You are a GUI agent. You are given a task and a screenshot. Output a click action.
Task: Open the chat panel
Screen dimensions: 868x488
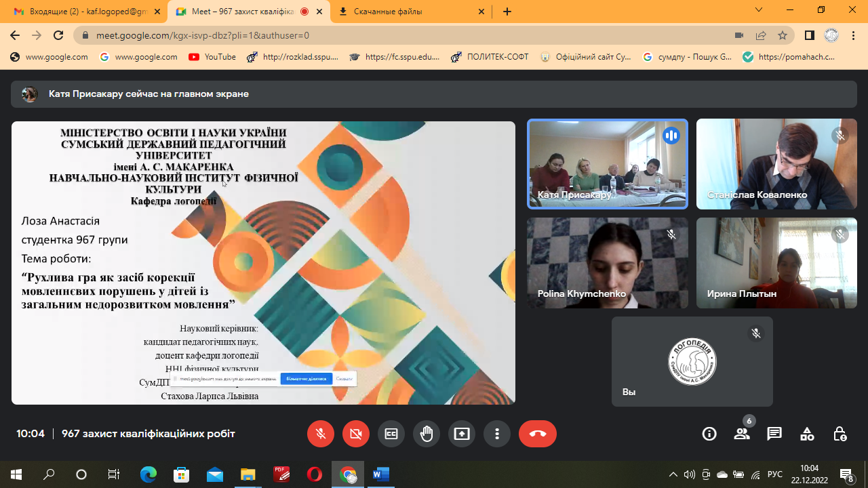(x=774, y=434)
